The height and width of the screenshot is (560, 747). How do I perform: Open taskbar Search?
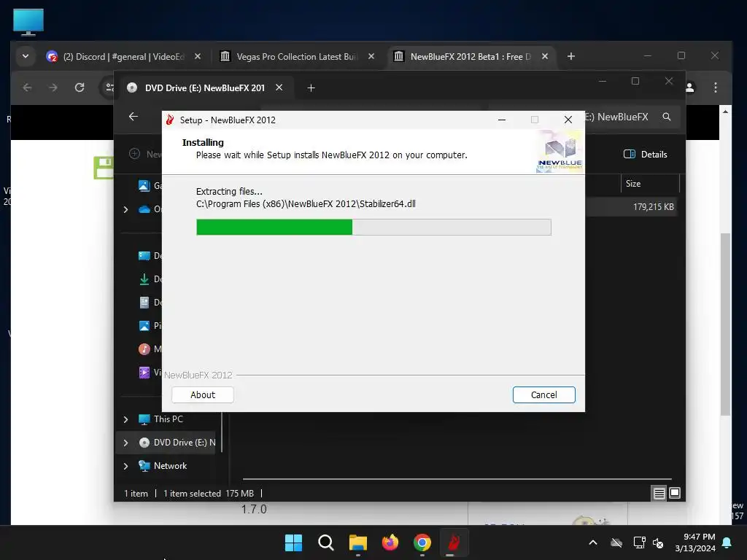click(326, 542)
